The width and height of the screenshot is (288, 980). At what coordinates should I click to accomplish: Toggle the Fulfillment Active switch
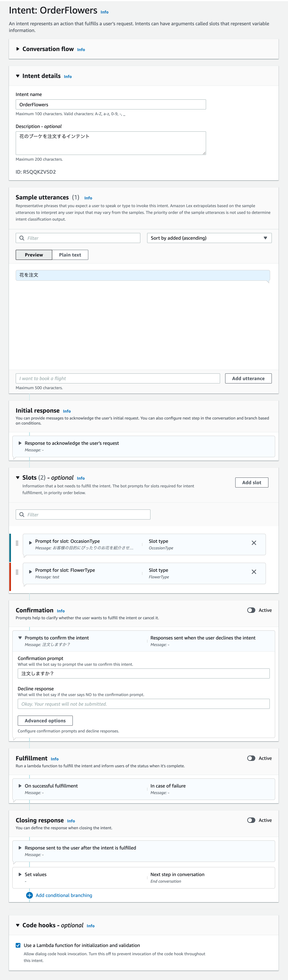[251, 758]
